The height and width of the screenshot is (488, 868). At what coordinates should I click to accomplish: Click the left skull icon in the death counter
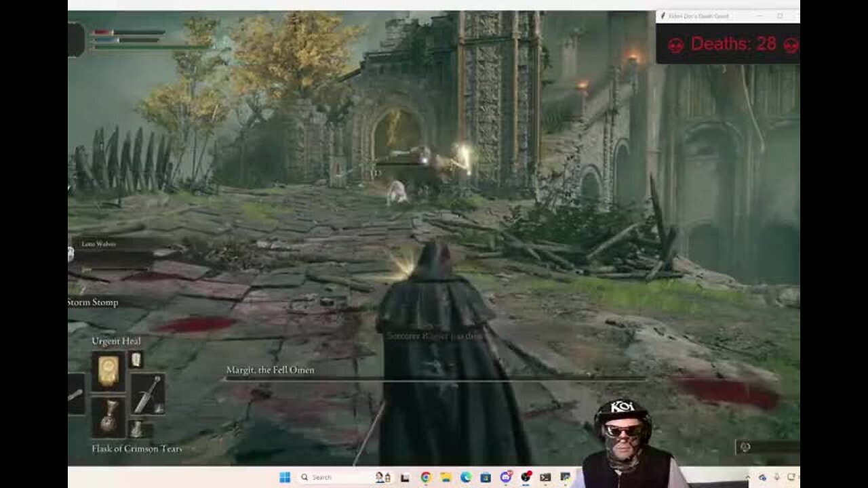675,45
